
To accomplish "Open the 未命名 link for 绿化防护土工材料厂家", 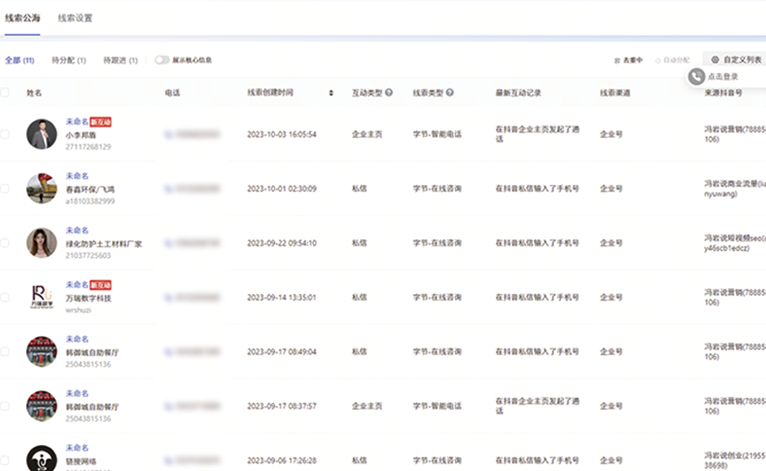I will (x=77, y=230).
